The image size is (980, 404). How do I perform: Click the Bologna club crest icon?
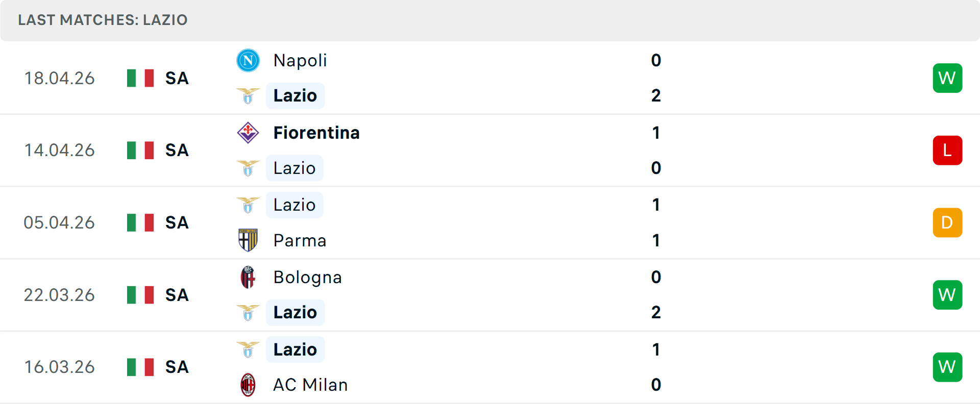pos(248,277)
